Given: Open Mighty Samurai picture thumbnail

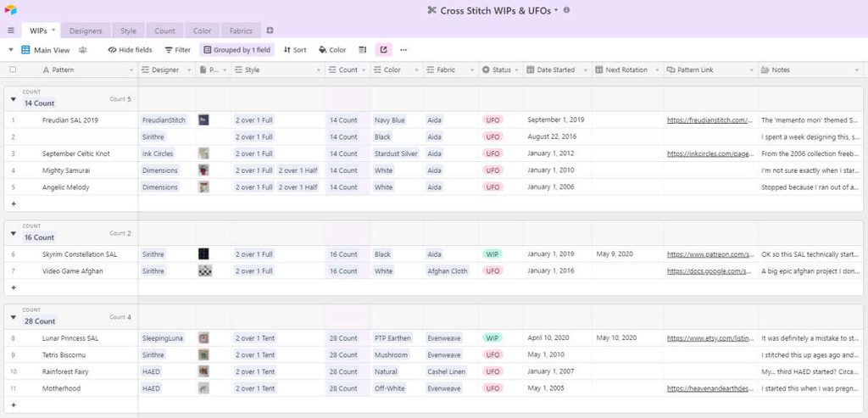Looking at the screenshot, I should coord(203,170).
